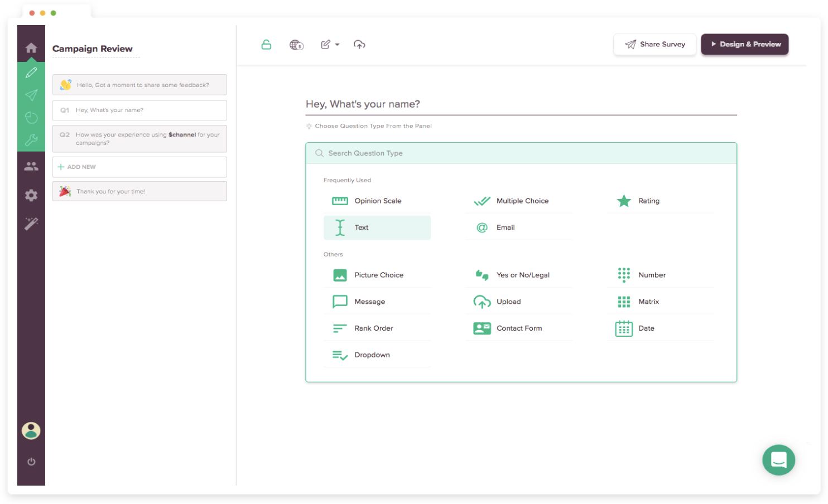This screenshot has width=828, height=504.
Task: Open the survey builder pencil icon
Action: 31,72
